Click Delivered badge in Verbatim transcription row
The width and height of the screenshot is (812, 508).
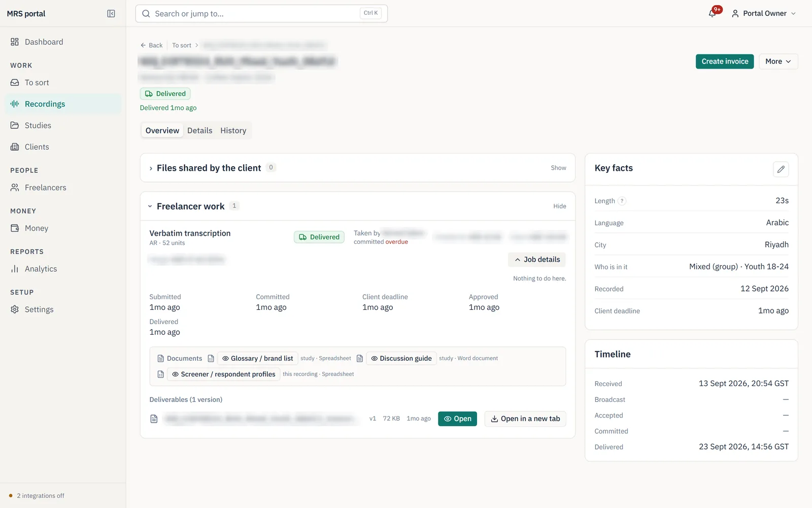pos(319,237)
